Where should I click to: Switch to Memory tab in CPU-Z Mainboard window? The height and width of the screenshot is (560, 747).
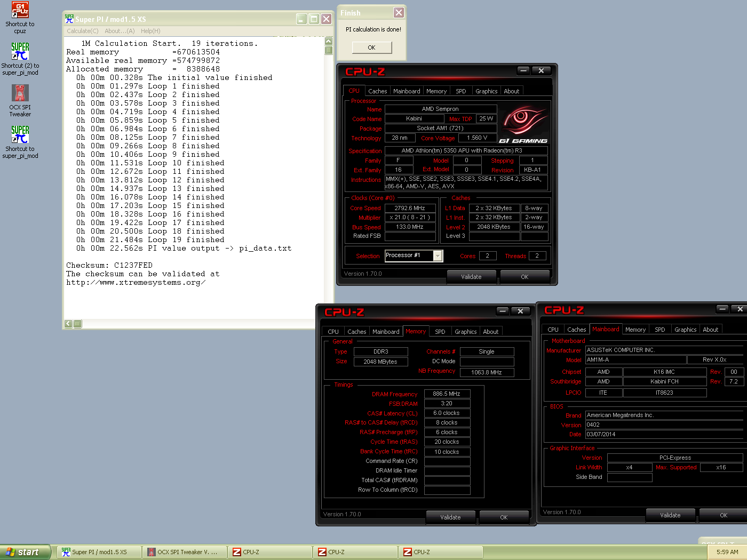tap(635, 330)
